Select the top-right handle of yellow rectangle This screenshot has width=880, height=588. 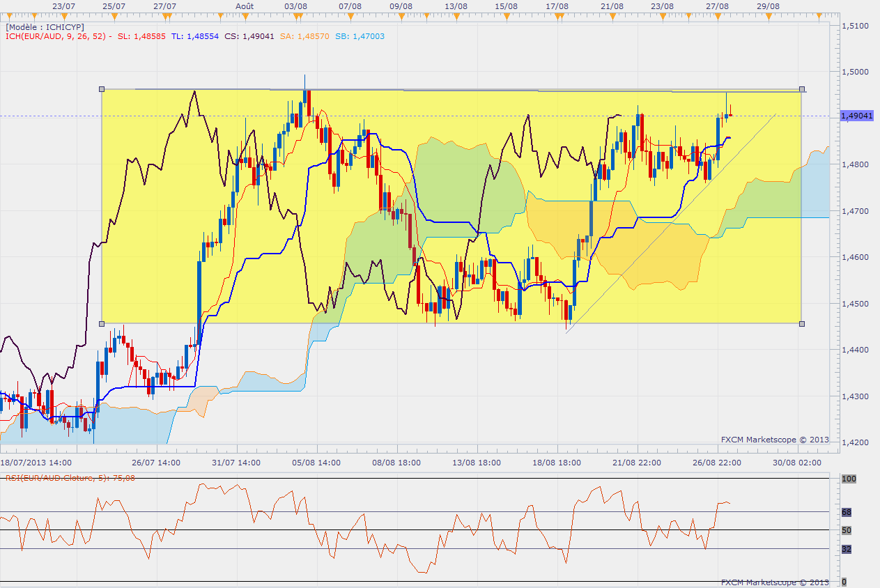803,89
